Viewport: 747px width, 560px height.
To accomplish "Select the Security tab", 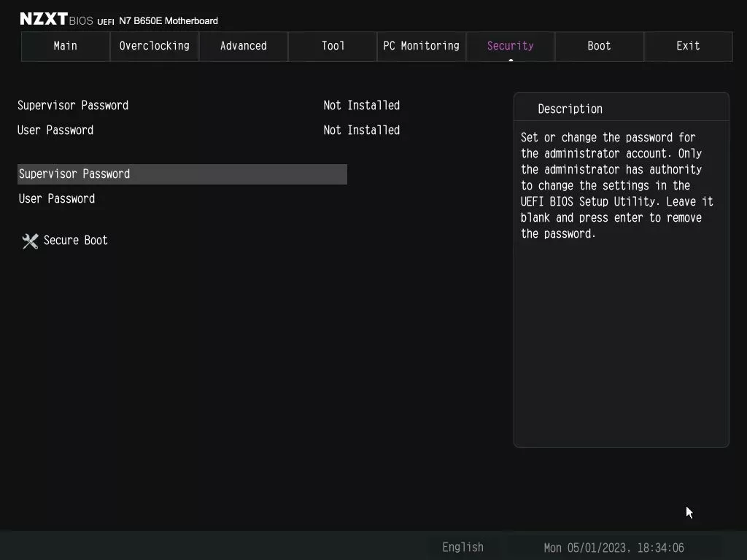I will pos(510,46).
